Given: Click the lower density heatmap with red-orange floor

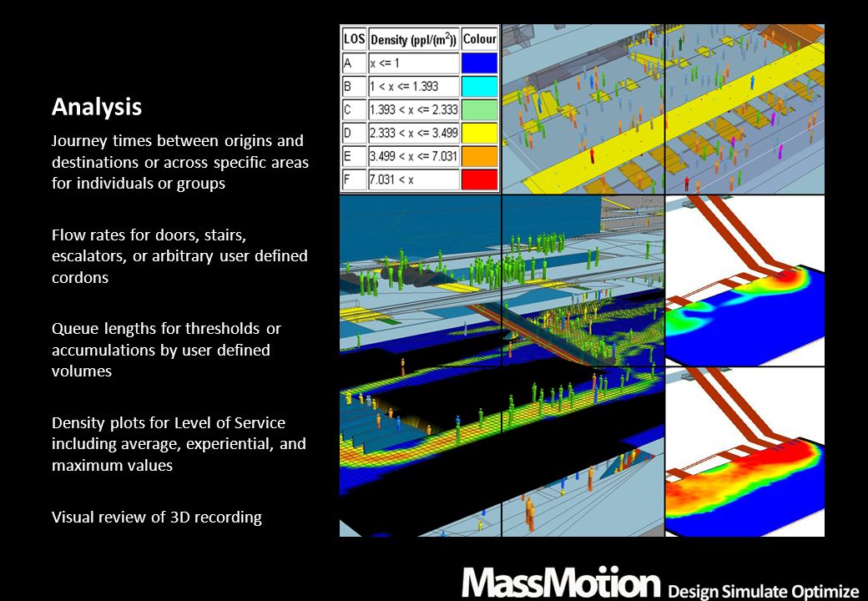Looking at the screenshot, I should (744, 452).
